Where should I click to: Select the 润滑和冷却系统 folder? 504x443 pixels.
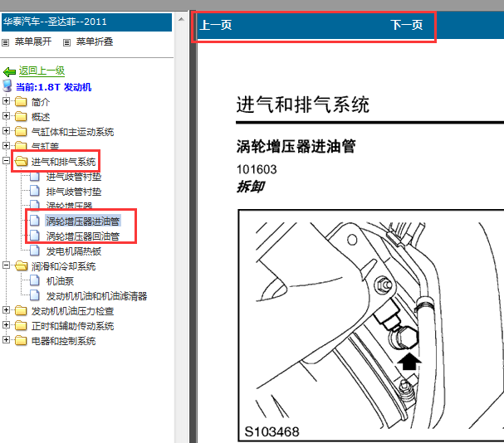pos(63,266)
